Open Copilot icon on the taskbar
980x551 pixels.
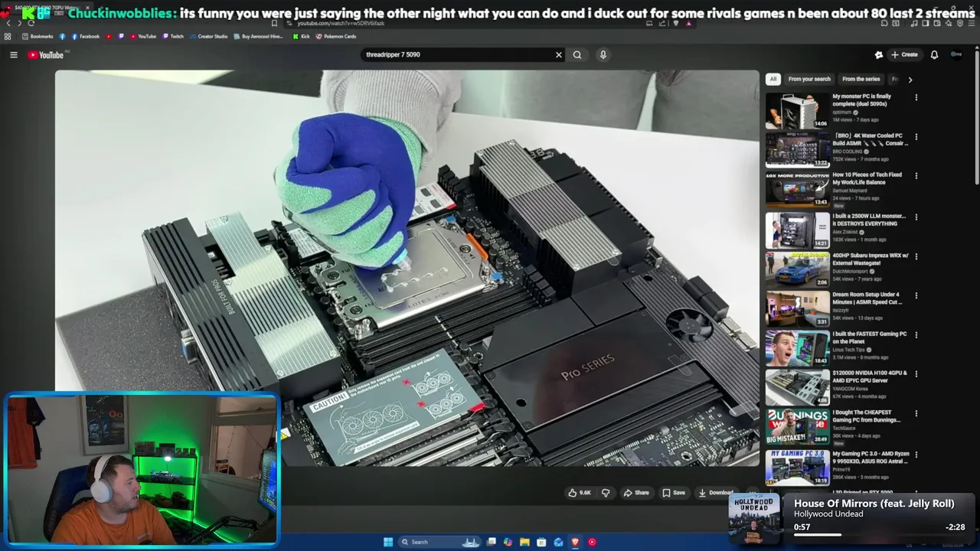pyautogui.click(x=508, y=542)
